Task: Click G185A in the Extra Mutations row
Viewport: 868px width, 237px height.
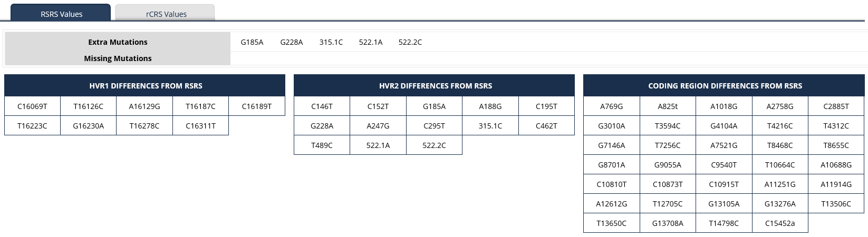Action: (252, 42)
